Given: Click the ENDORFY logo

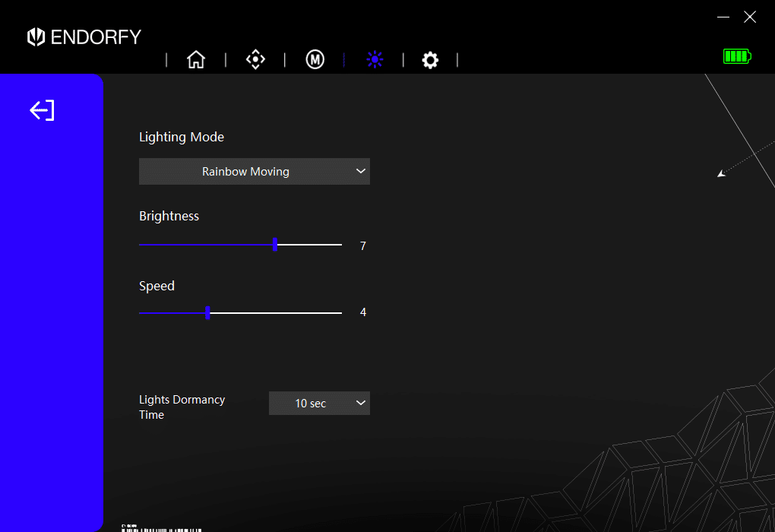Looking at the screenshot, I should (x=84, y=36).
